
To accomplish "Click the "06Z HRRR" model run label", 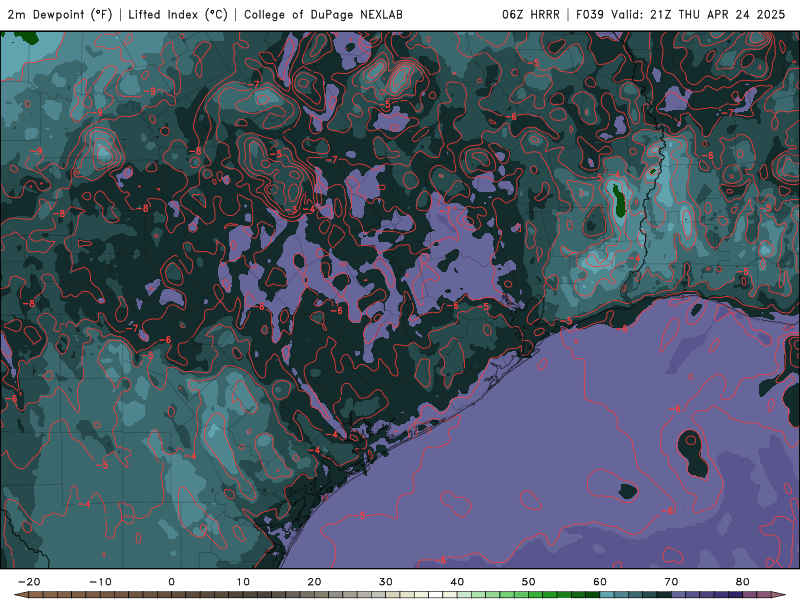I will [531, 14].
